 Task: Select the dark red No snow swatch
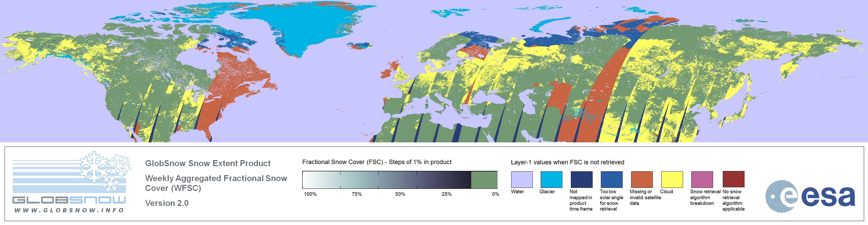pyautogui.click(x=734, y=179)
